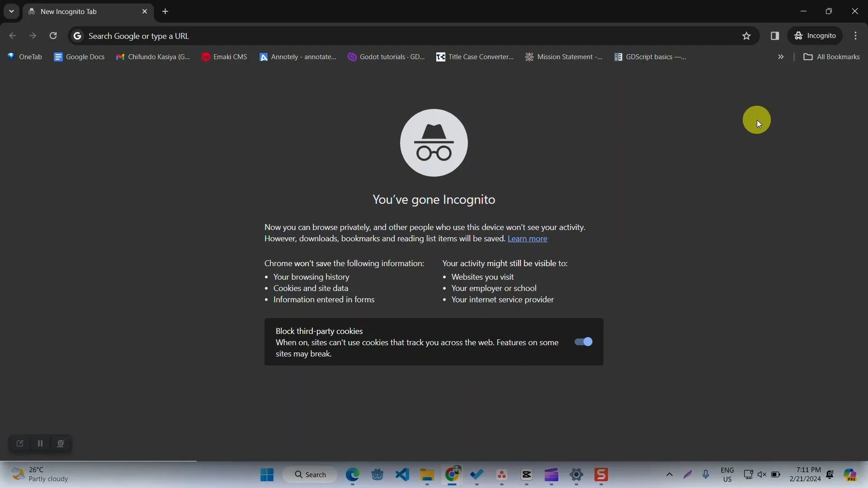Expand hidden bookmarks with double chevron

pos(781,57)
